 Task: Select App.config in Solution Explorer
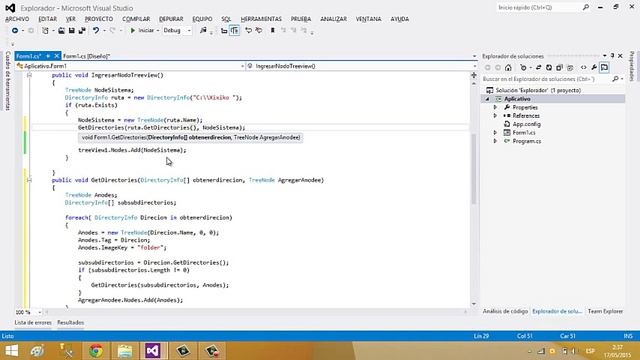pyautogui.click(x=527, y=124)
